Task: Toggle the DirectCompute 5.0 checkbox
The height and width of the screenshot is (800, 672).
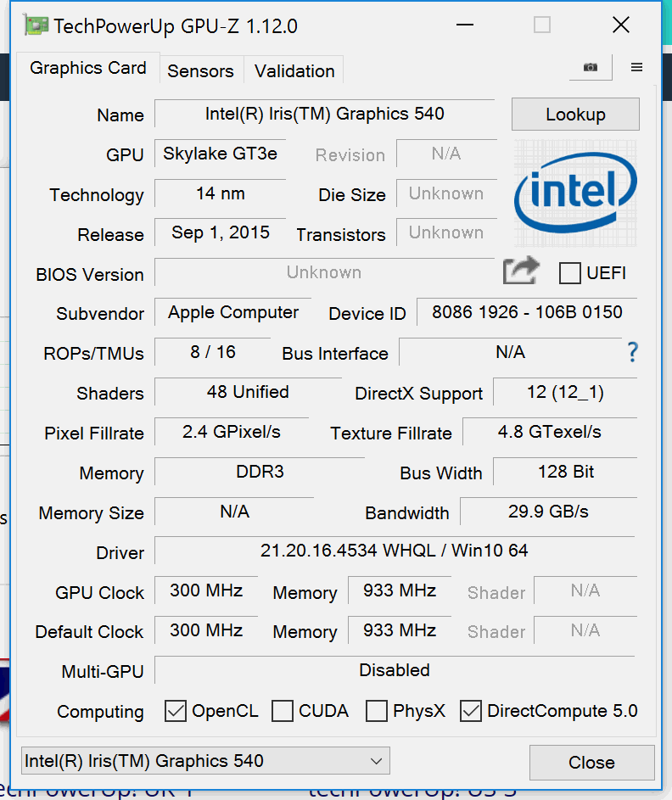Action: click(x=471, y=711)
